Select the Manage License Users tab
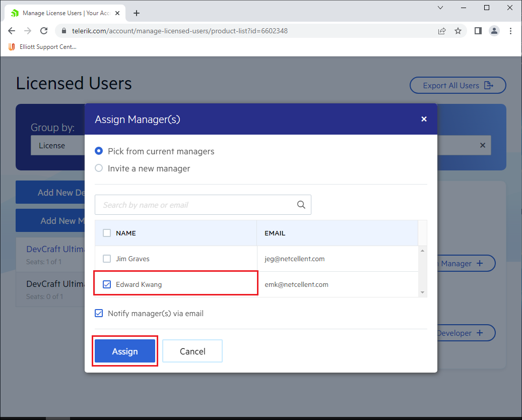 66,13
